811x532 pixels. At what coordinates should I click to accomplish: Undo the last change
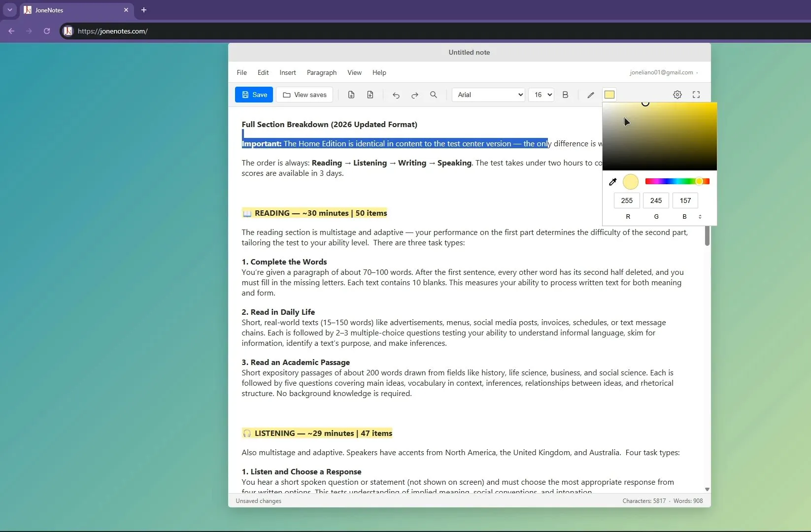(x=396, y=95)
